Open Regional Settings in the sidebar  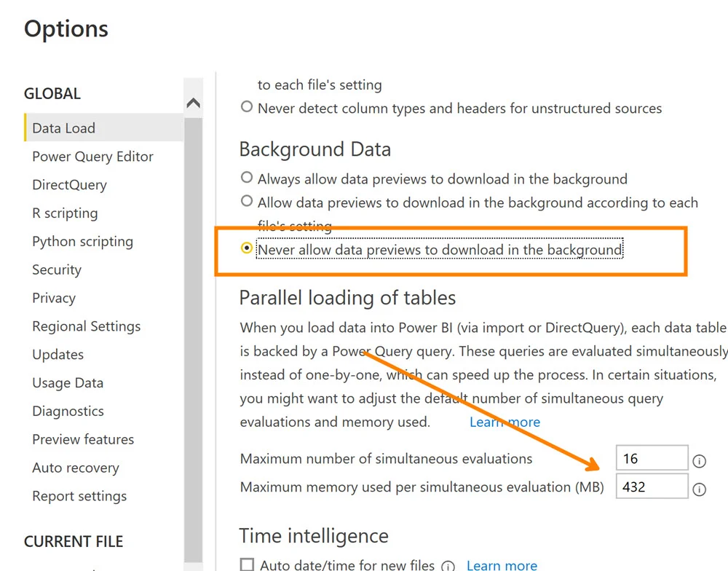(86, 326)
